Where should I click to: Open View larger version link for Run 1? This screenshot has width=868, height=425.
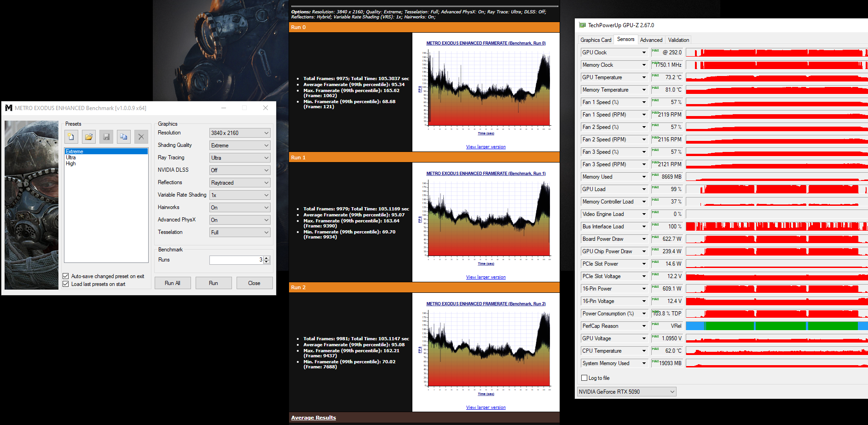tap(486, 277)
